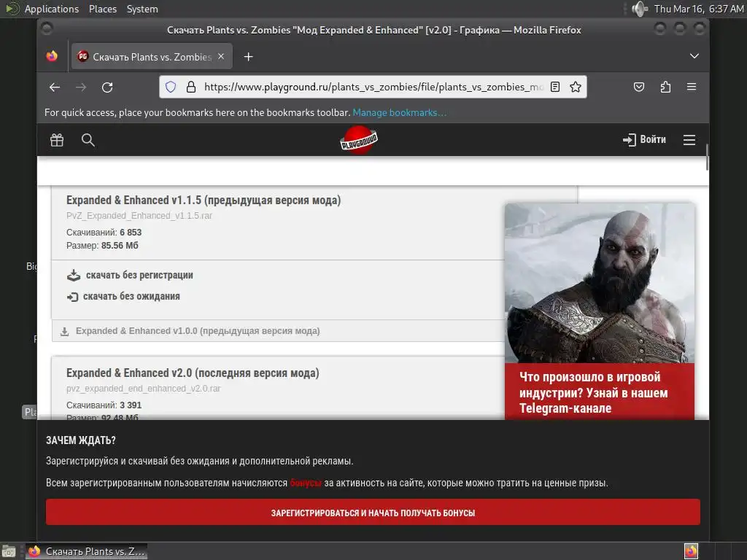Click the Firefox View icon left of tabs

[52, 56]
